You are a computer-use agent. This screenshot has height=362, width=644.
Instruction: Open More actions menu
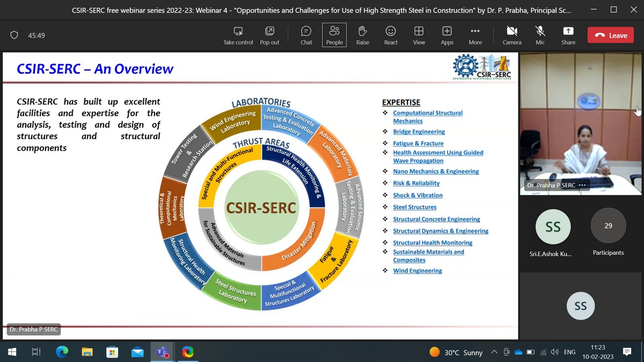pyautogui.click(x=475, y=35)
